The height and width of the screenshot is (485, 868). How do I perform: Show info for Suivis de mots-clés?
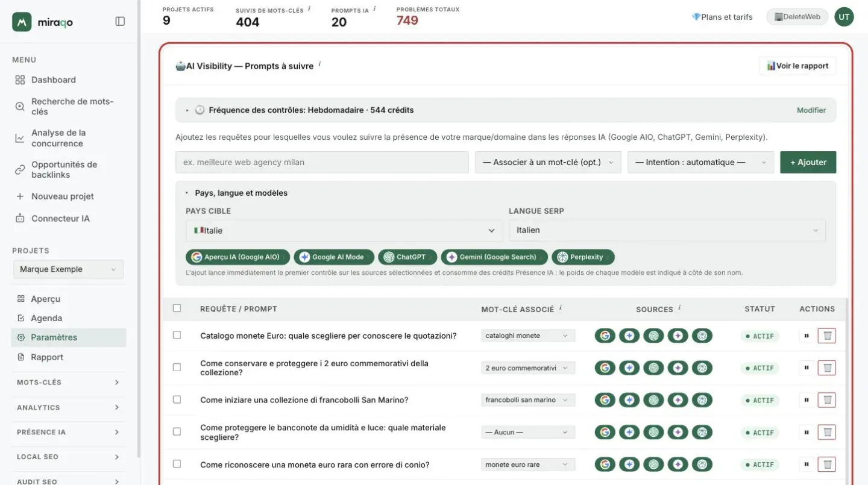click(x=309, y=8)
